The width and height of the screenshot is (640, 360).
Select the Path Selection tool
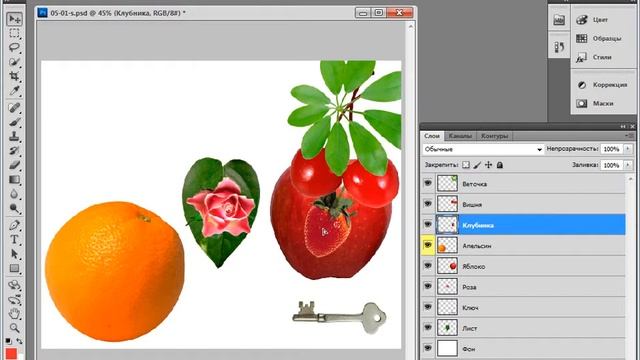pos(14,253)
